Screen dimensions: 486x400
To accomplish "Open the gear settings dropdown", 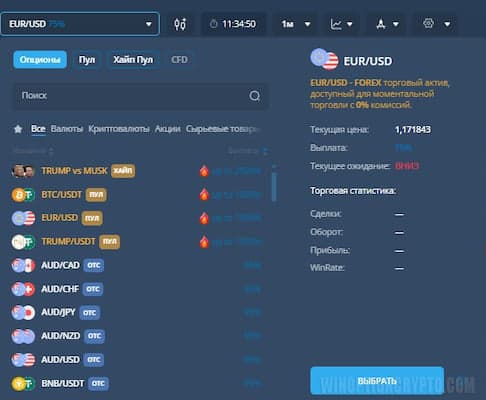I will (x=436, y=24).
